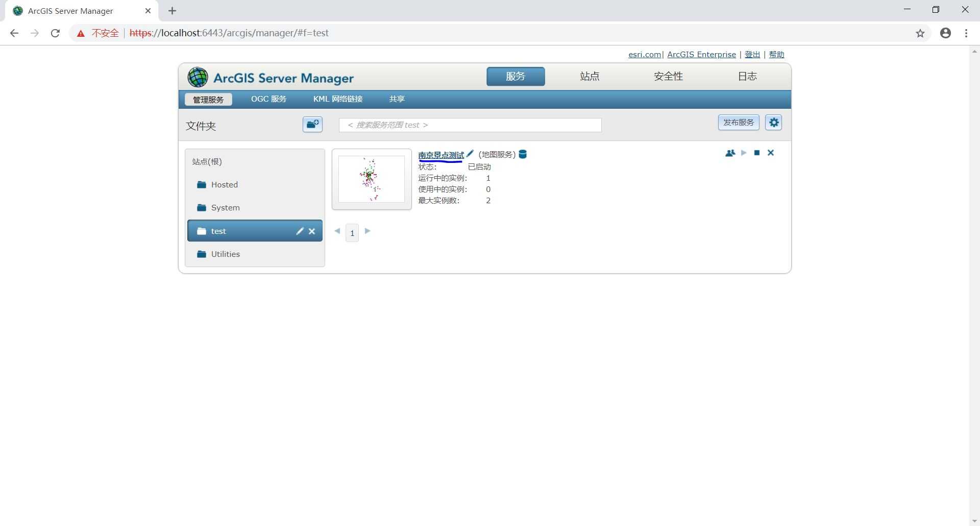Reload the page with browser refresh button
980x526 pixels.
(55, 33)
